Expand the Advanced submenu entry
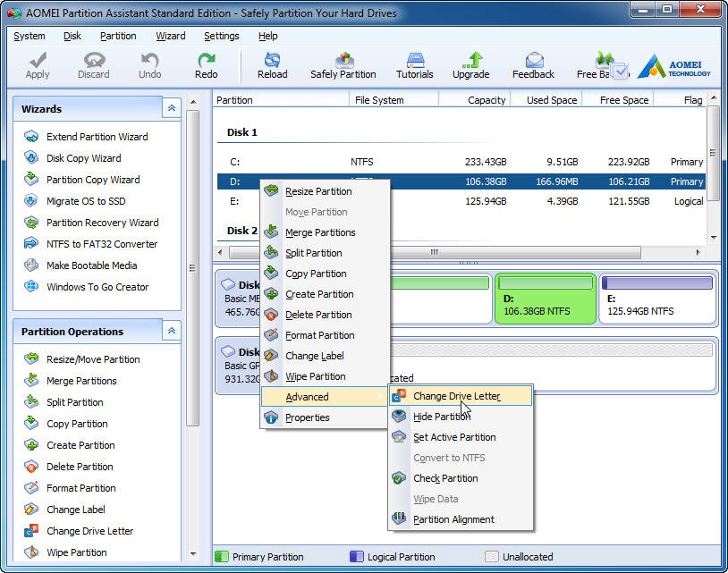The height and width of the screenshot is (573, 728). 307,397
